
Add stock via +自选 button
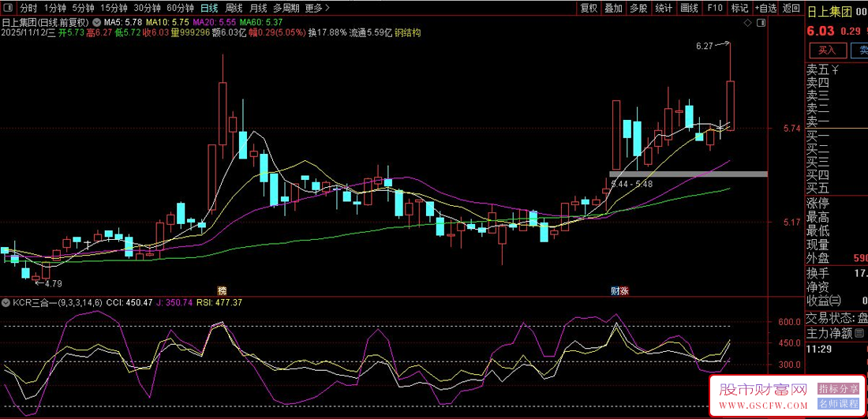tap(765, 8)
